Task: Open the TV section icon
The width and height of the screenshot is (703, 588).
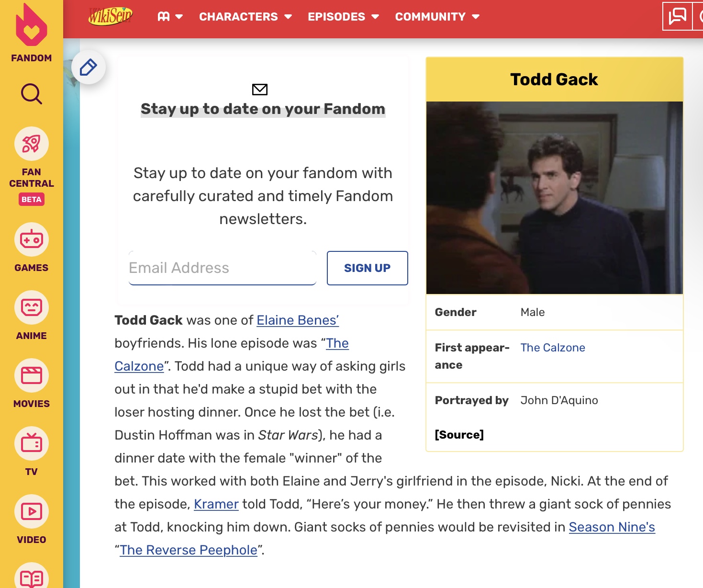Action: (32, 443)
